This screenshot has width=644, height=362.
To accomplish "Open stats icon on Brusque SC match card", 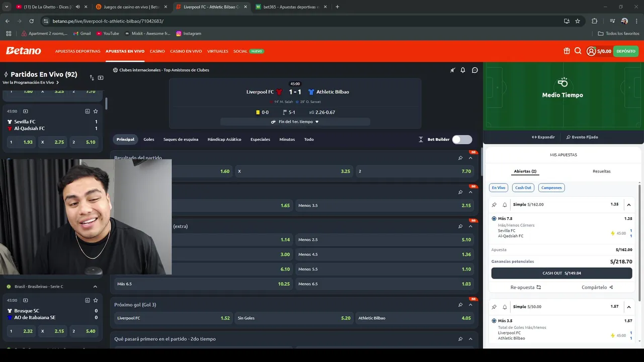I will point(88,300).
